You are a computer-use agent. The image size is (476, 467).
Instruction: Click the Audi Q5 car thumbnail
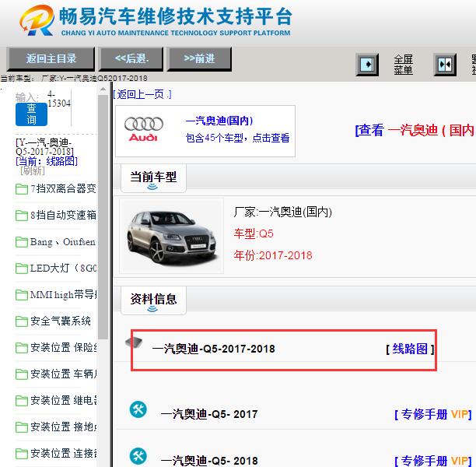click(x=172, y=236)
